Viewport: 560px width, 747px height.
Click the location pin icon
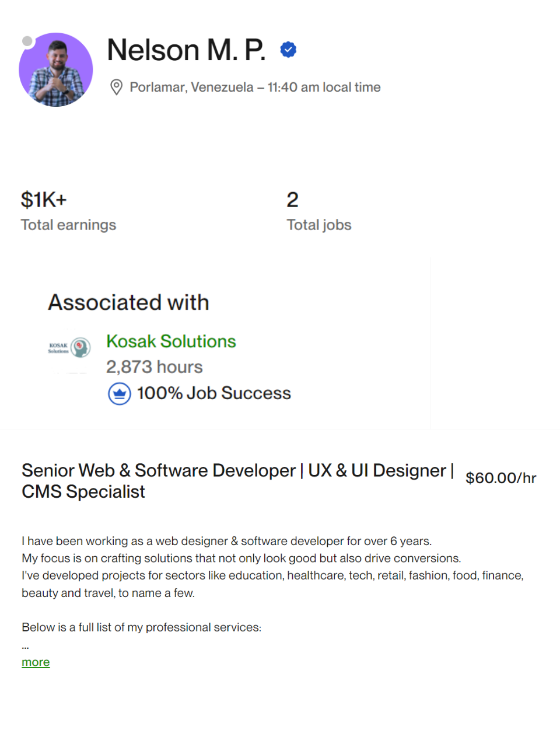117,88
